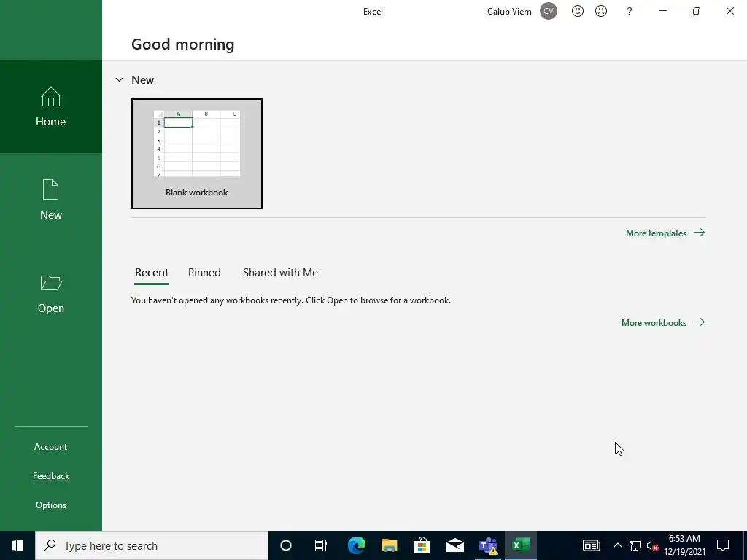Click the taskbar clock and date
The height and width of the screenshot is (560, 747).
click(684, 545)
